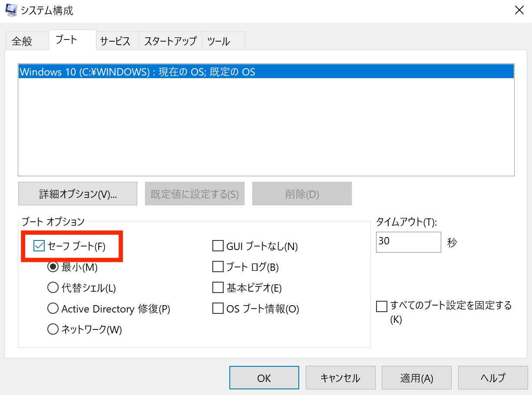532x395 pixels.
Task: Select the Windows 10 (C:¥WINDOWS) boot entry
Action: [x=266, y=72]
